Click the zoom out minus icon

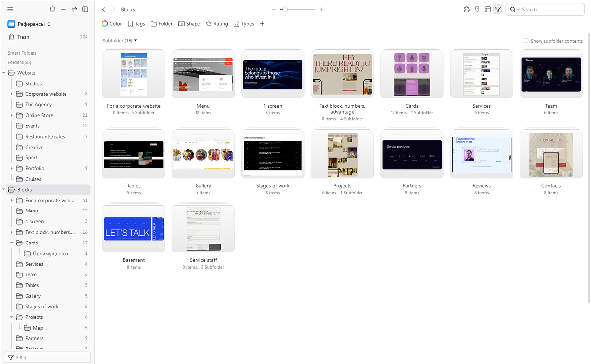coord(274,9)
